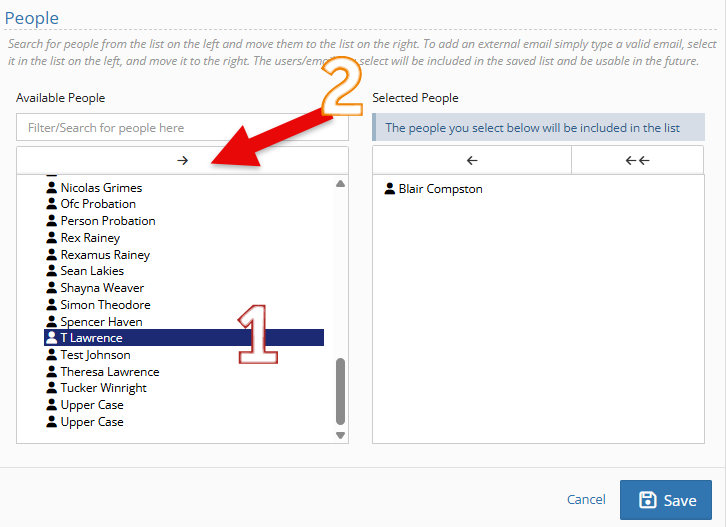Select Shayna Weaver from Available People
The height and width of the screenshot is (527, 726).
[102, 288]
